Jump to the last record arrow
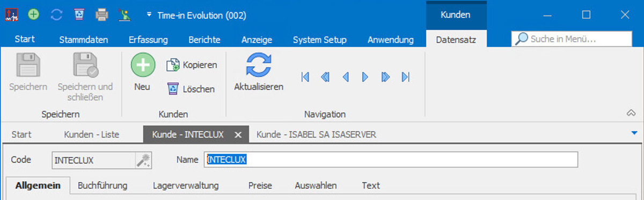The height and width of the screenshot is (200, 644). click(x=406, y=77)
